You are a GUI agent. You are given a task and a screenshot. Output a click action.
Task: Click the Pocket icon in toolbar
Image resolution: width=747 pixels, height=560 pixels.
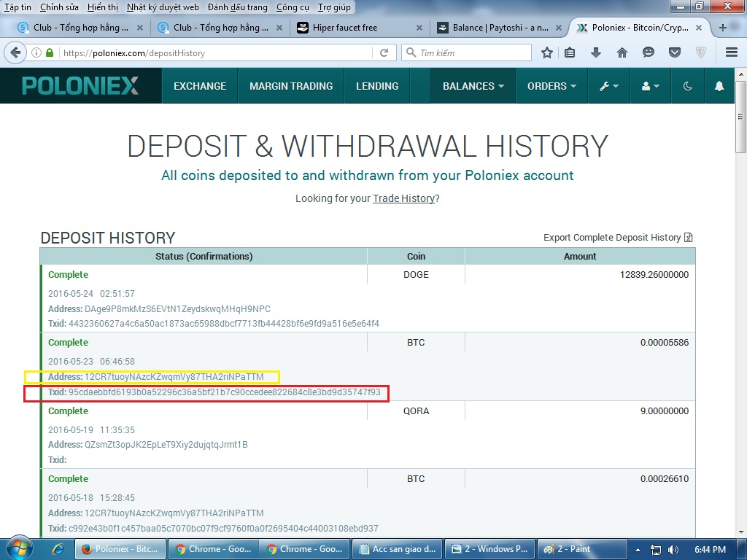(674, 52)
